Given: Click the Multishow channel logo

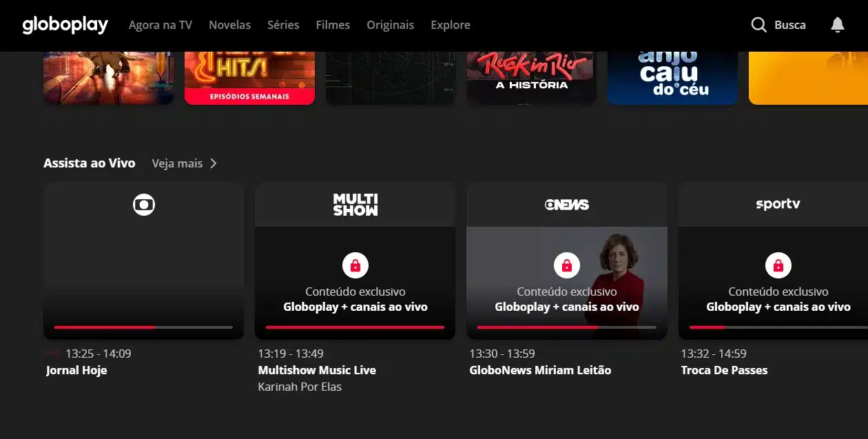Looking at the screenshot, I should [355, 205].
